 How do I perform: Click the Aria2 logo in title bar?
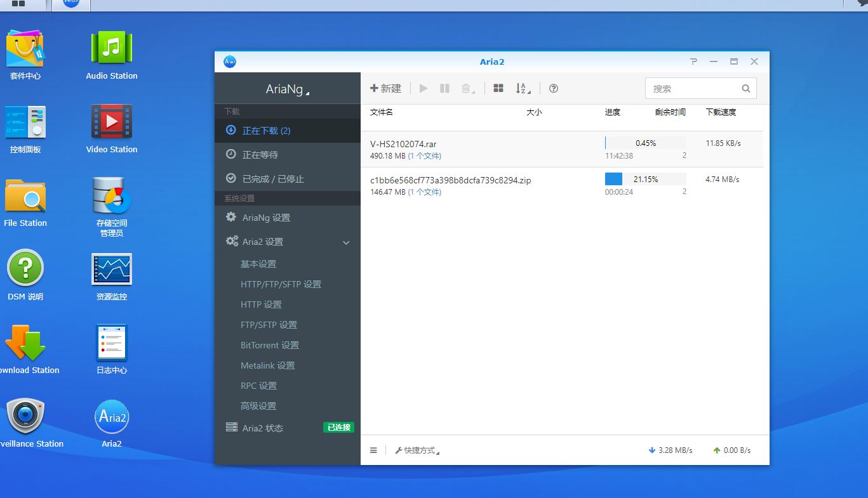pos(230,62)
